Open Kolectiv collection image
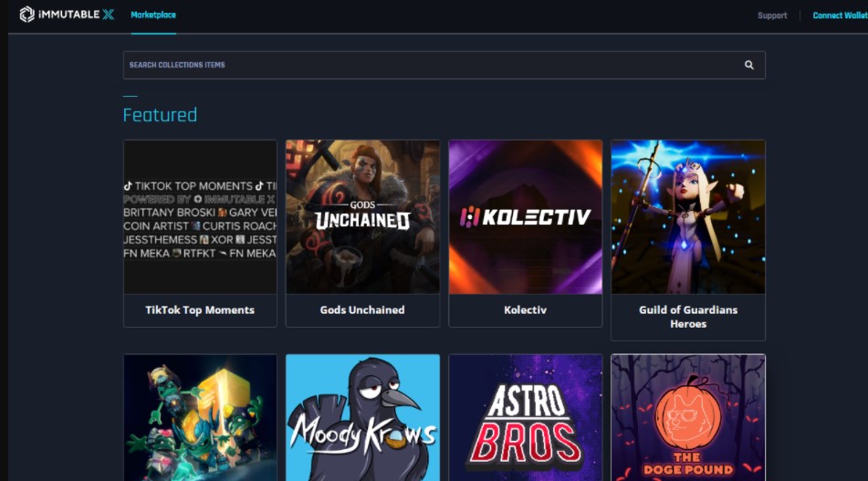This screenshot has width=868, height=481. pyautogui.click(x=526, y=217)
